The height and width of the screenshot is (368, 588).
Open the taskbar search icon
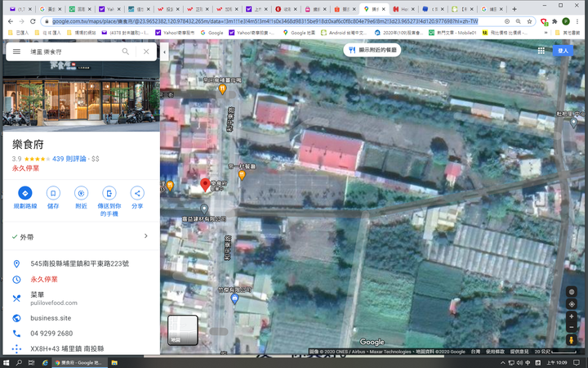tap(19, 362)
